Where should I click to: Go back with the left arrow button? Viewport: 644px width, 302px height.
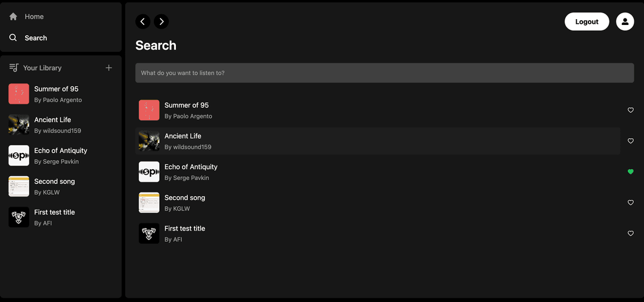[143, 21]
